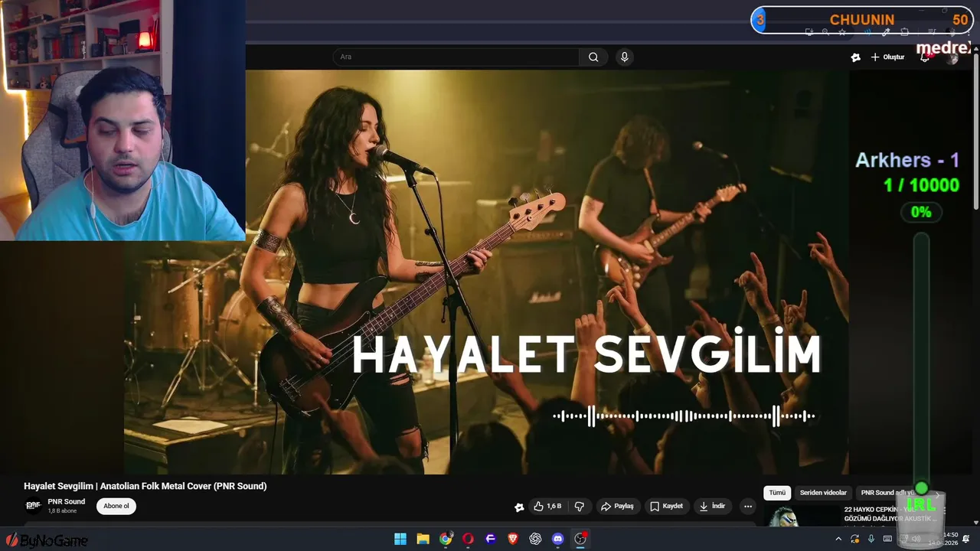Open Discord from the taskbar

tap(558, 539)
